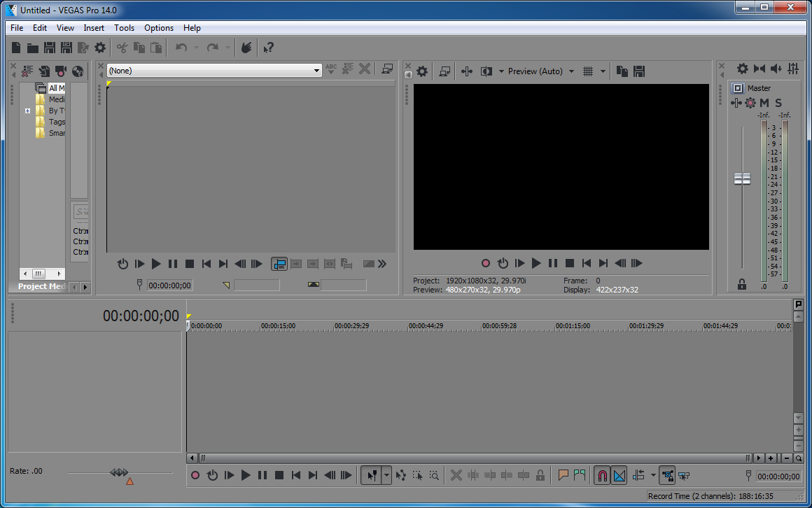This screenshot has width=812, height=508.
Task: Click Record button in timeline transport
Action: point(195,475)
